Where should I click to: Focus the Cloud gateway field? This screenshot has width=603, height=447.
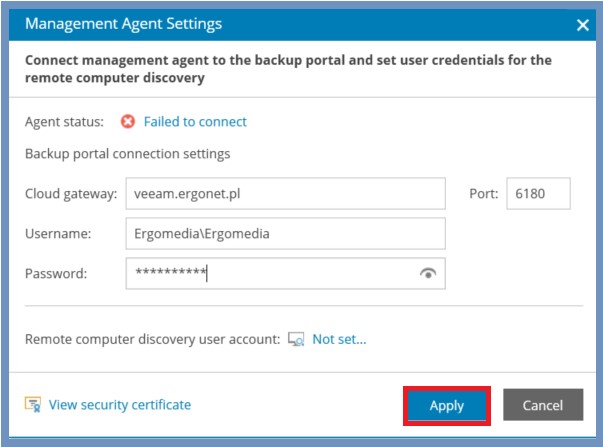(x=285, y=193)
